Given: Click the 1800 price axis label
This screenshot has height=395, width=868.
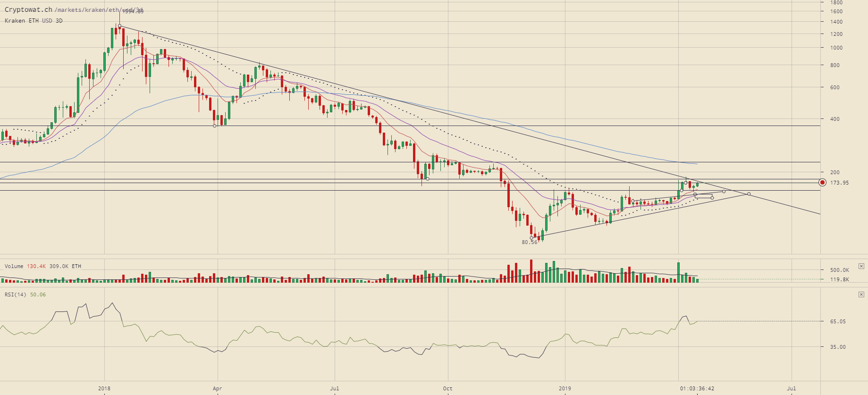Looking at the screenshot, I should pos(836,2).
